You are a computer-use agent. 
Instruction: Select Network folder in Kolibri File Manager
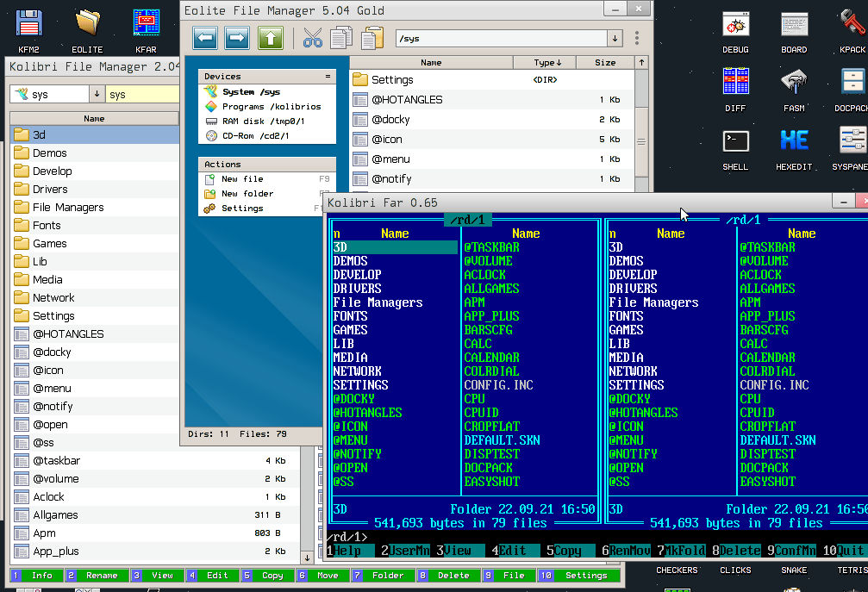pos(95,297)
